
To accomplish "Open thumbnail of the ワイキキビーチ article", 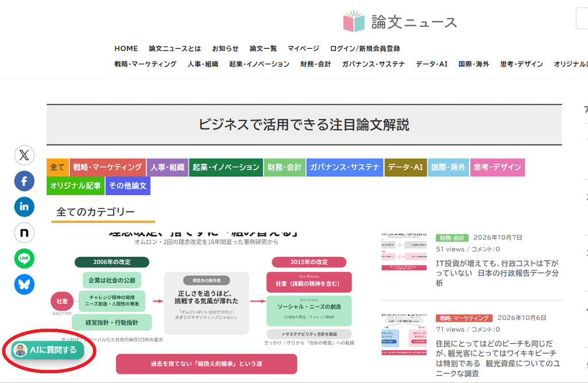I will (x=404, y=335).
